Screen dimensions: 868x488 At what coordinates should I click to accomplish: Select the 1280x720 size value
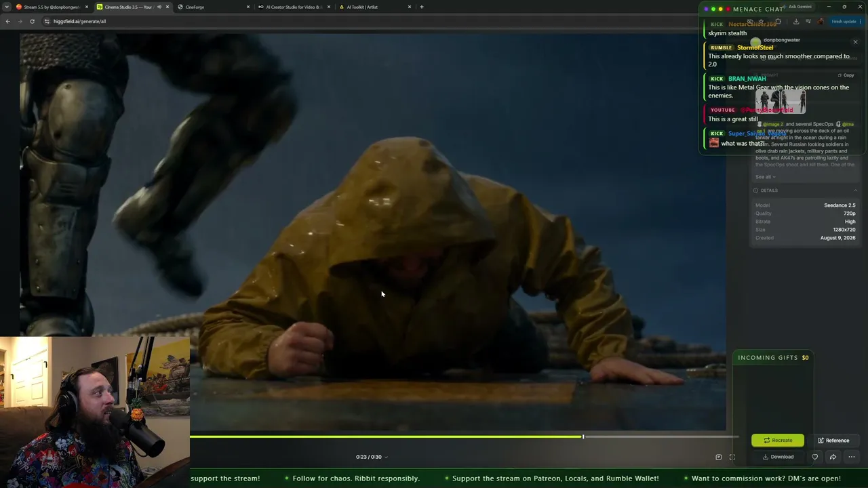point(844,230)
